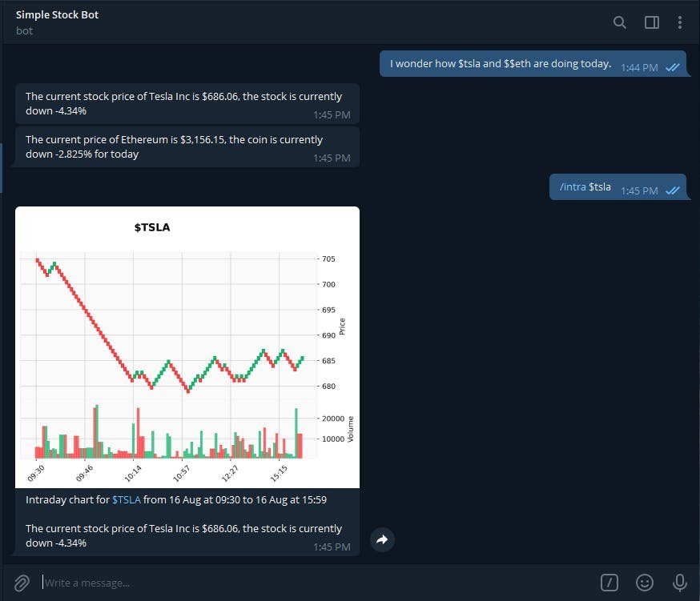This screenshot has height=601, width=700.
Task: Click the /intra command in sent message
Action: 573,187
